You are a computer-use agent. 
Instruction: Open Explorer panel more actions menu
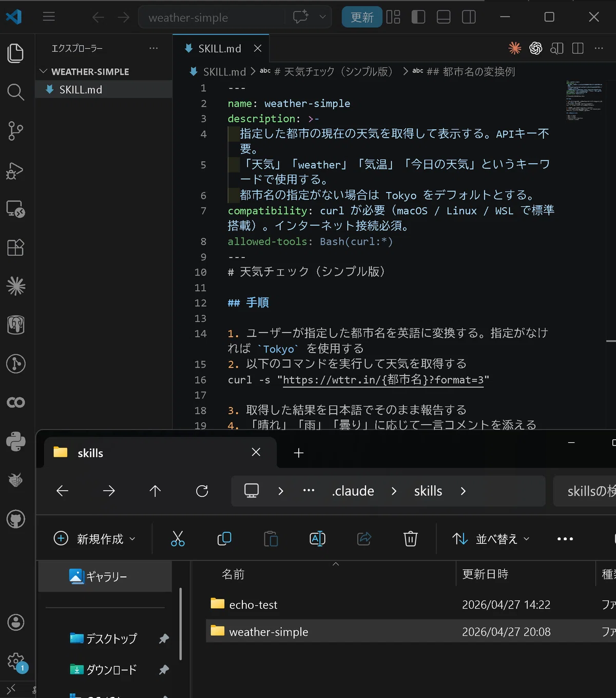pos(153,48)
